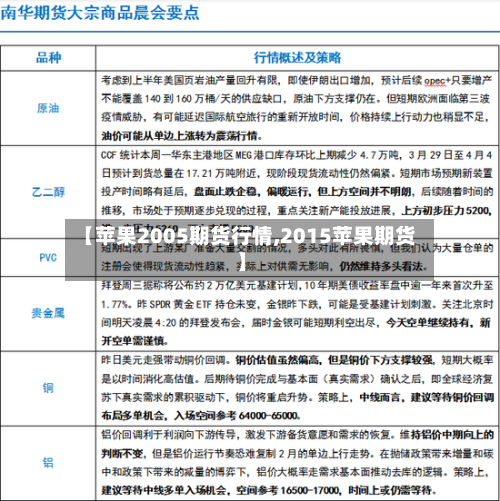Screen dimensions: 500x501
Task: Click the line starting 昨日美元走强带动铜价回调
Action: pos(297,360)
